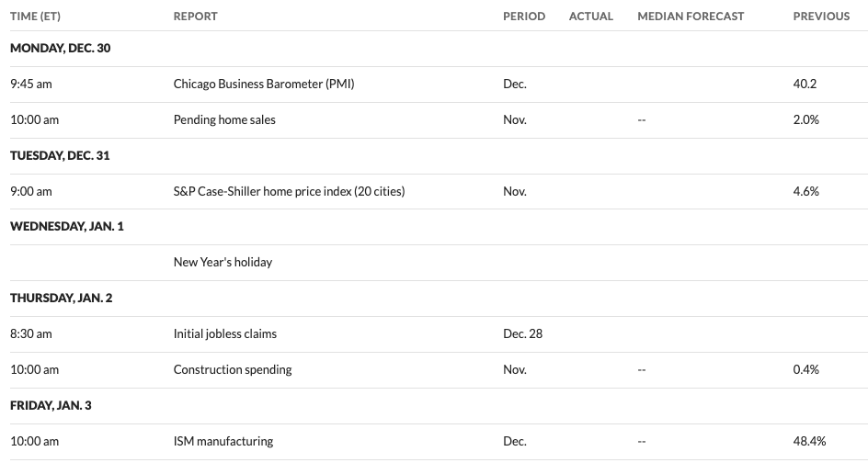The image size is (868, 474).
Task: Open the Construction spending report
Action: coord(233,369)
